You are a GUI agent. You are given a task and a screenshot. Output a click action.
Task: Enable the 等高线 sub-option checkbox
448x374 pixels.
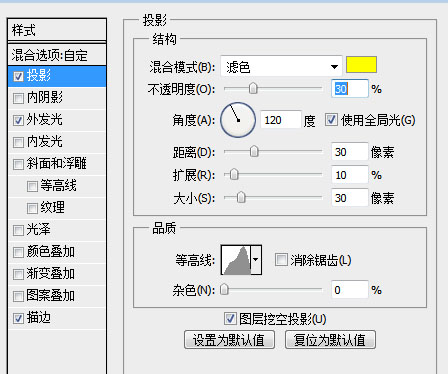click(x=32, y=186)
